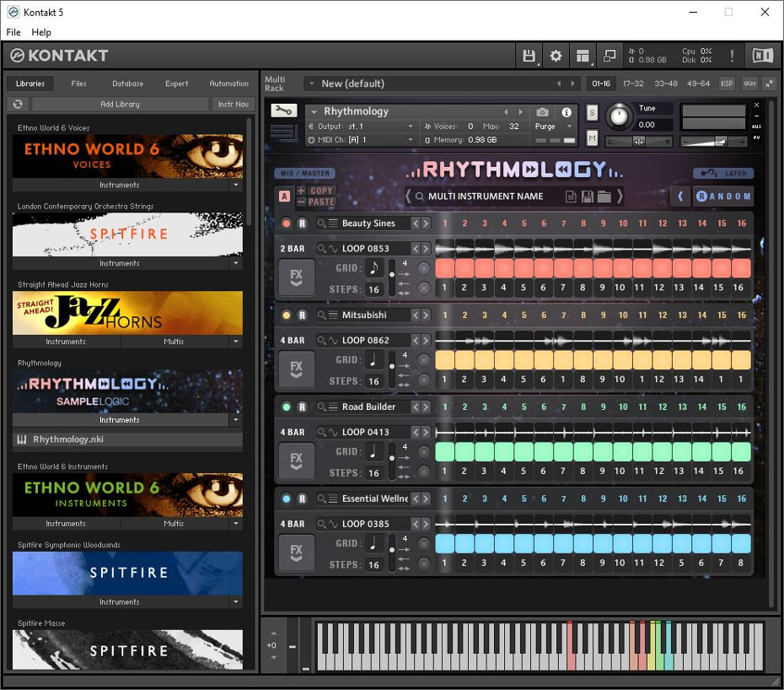Click the KSP script button in rack header
The height and width of the screenshot is (690, 784).
coord(727,84)
